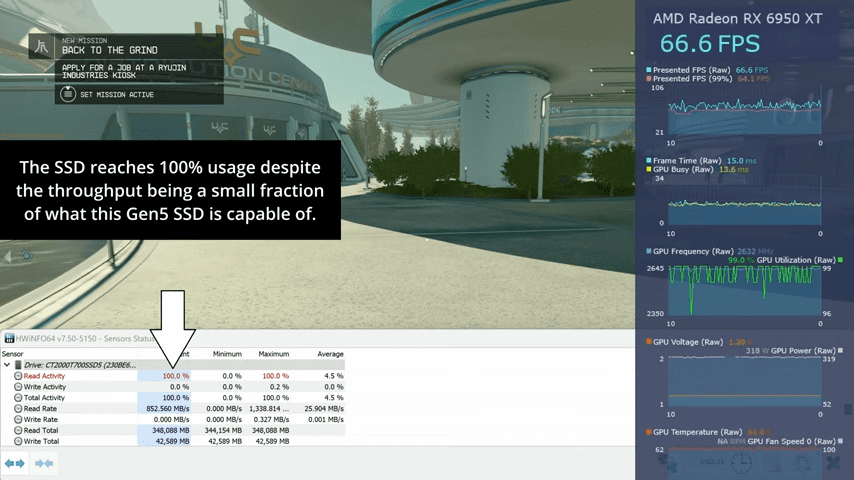Click the Write Total sensor icon

click(x=18, y=441)
